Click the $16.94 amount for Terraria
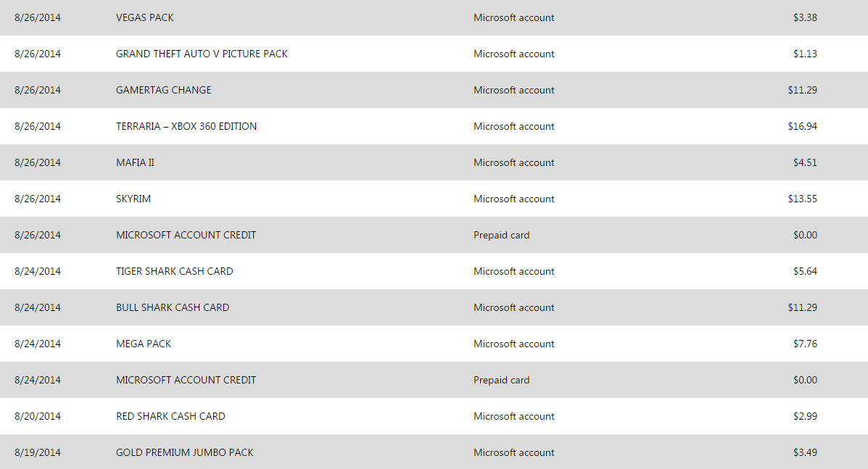The width and height of the screenshot is (868, 469). [802, 126]
